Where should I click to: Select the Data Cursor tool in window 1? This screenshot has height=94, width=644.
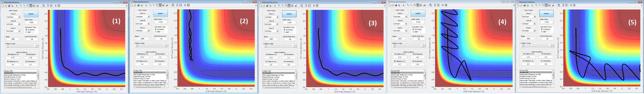coord(34,5)
